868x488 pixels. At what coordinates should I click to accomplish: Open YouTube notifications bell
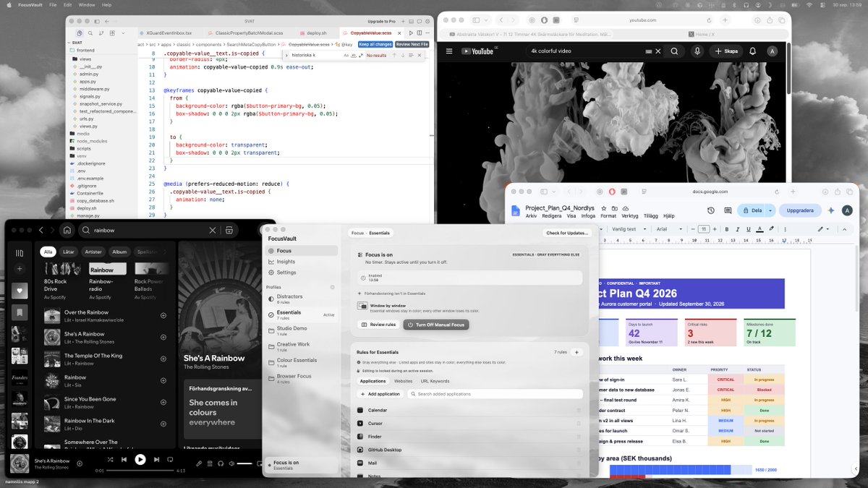coord(752,51)
